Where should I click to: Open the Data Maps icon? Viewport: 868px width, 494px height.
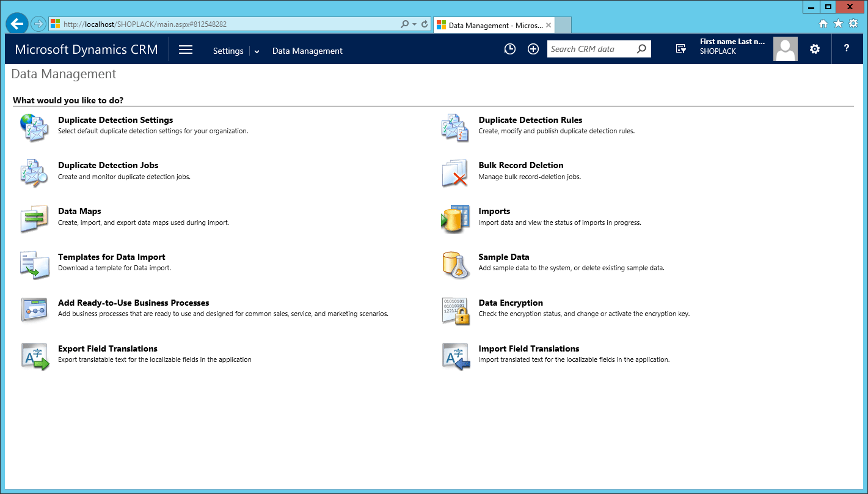click(34, 218)
